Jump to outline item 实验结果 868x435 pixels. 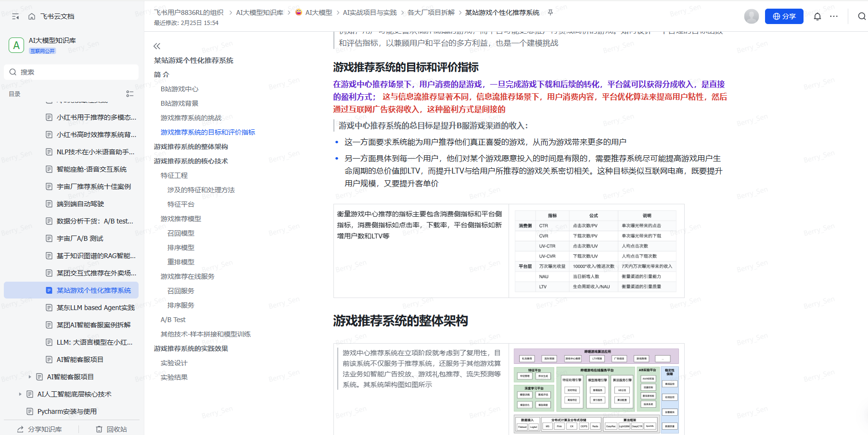point(174,377)
